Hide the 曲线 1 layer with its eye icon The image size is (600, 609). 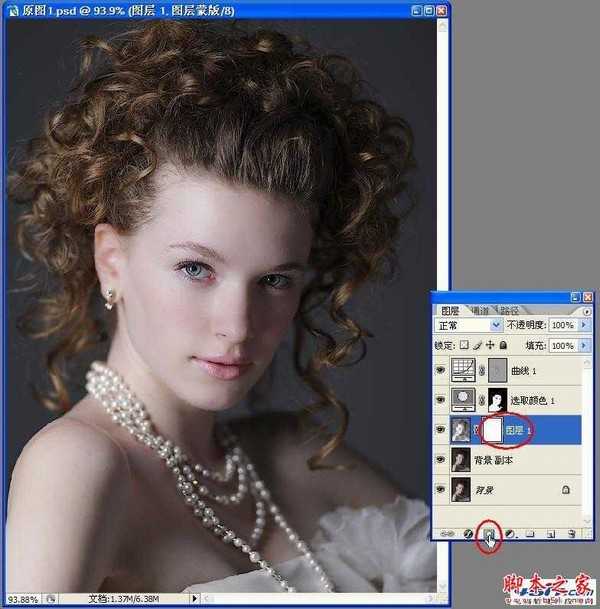click(440, 371)
